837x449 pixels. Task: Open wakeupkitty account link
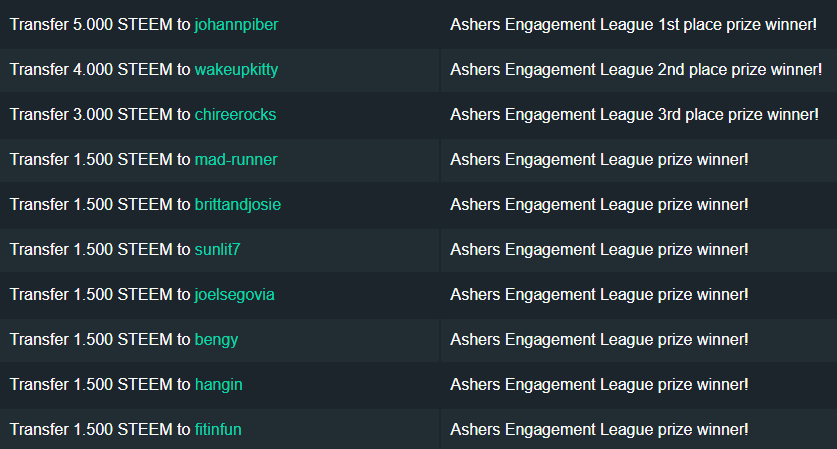236,69
